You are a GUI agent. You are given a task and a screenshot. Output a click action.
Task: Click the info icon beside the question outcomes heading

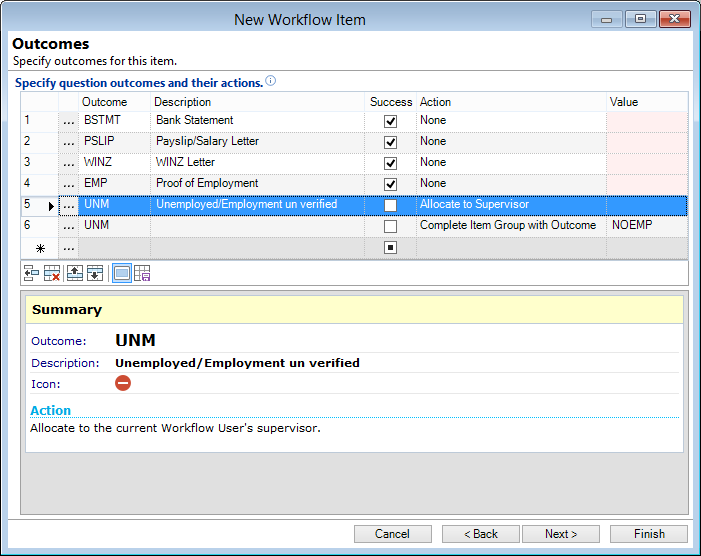pos(270,81)
